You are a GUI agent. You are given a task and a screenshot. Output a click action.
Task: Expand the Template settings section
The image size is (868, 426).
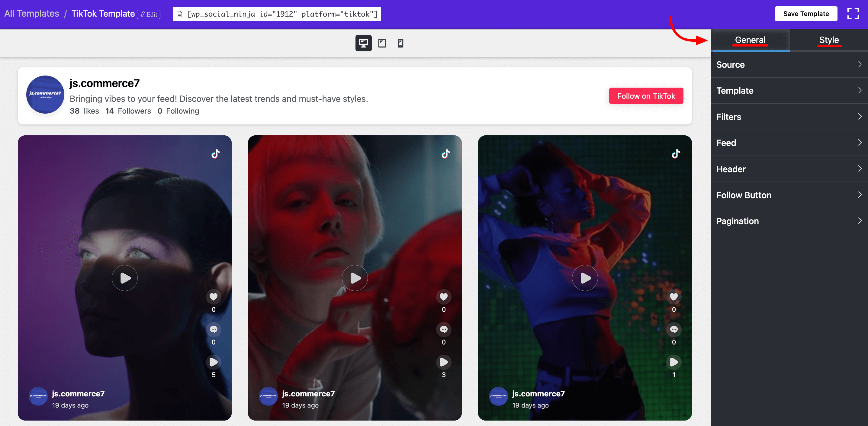click(x=789, y=90)
